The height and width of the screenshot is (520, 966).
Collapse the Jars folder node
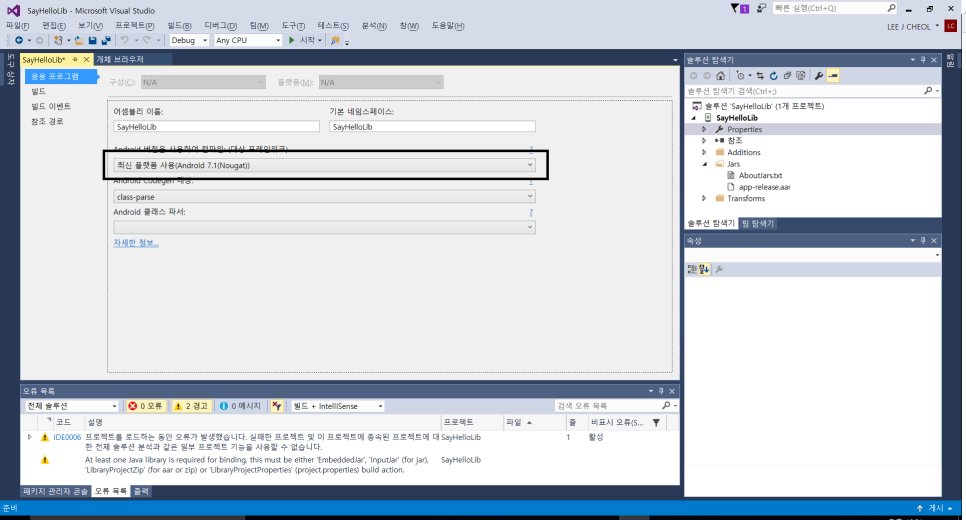704,164
